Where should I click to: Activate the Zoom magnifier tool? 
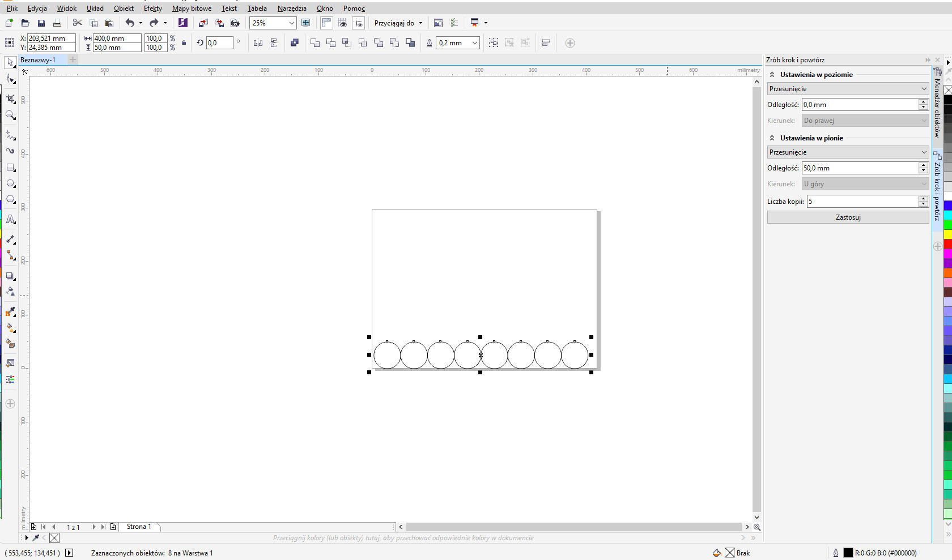(x=10, y=116)
